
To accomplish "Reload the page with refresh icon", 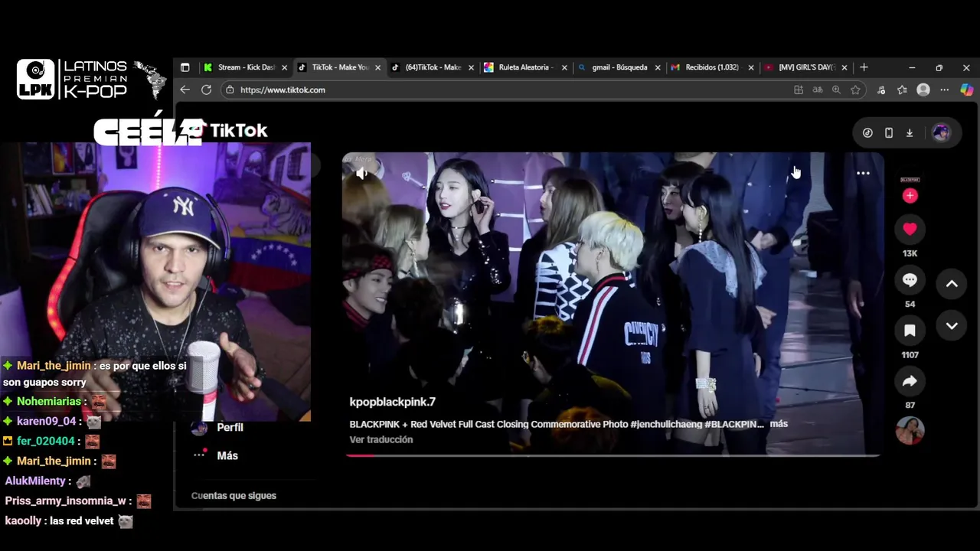I will pyautogui.click(x=206, y=90).
